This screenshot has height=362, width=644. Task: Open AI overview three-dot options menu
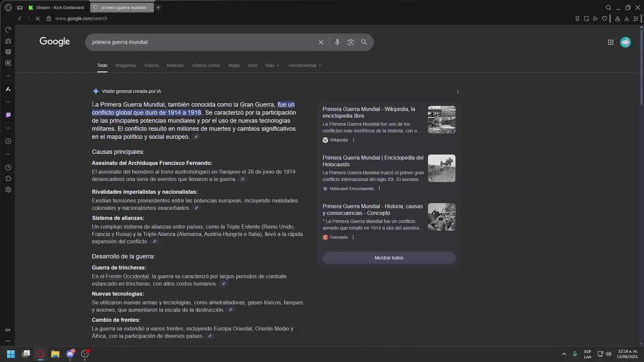point(457,92)
